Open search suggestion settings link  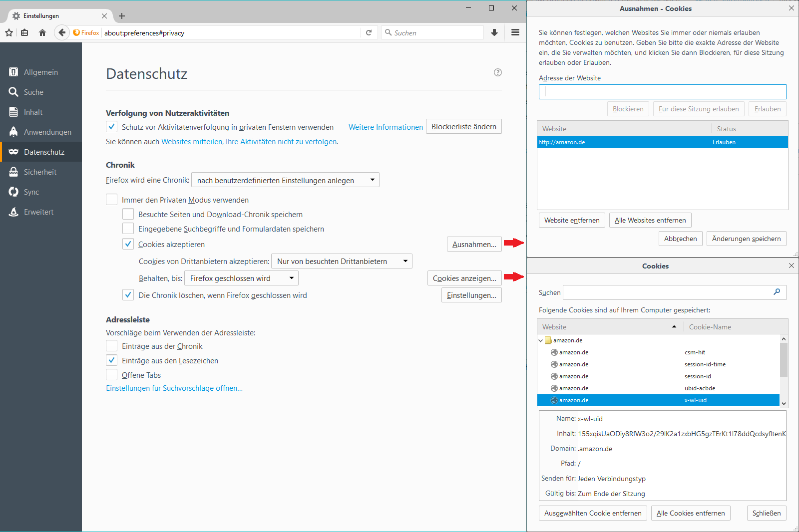174,388
